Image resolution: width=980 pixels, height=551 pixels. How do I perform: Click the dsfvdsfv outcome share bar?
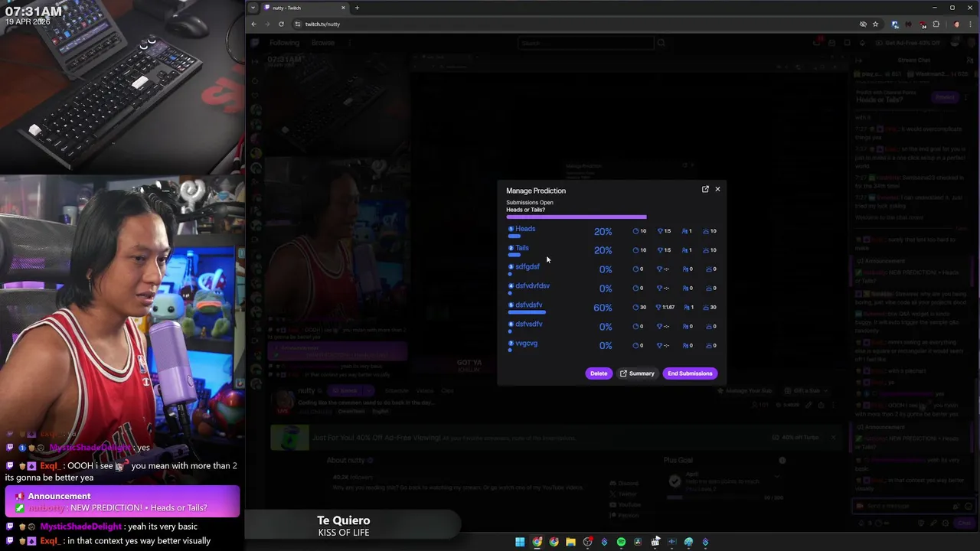[x=527, y=312]
